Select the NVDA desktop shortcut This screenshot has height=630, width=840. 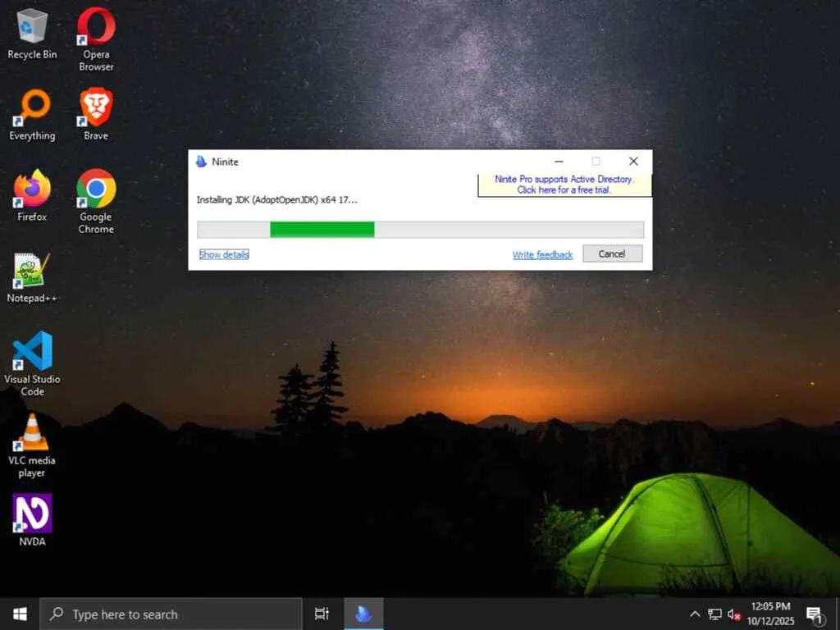[x=32, y=519]
